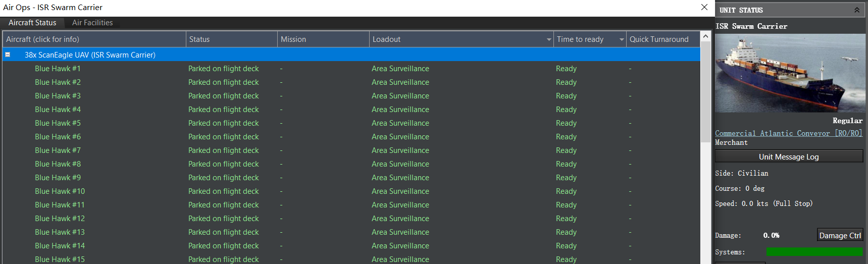Select aircraft Blue Hawk #1
Screen dimensions: 868x264
pyautogui.click(x=58, y=69)
